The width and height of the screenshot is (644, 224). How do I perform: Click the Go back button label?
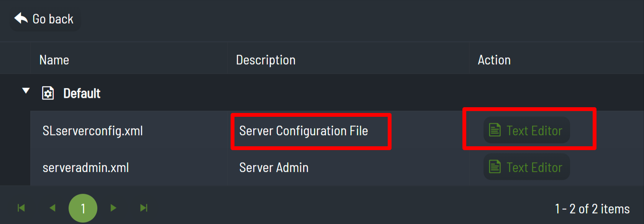pos(53,19)
